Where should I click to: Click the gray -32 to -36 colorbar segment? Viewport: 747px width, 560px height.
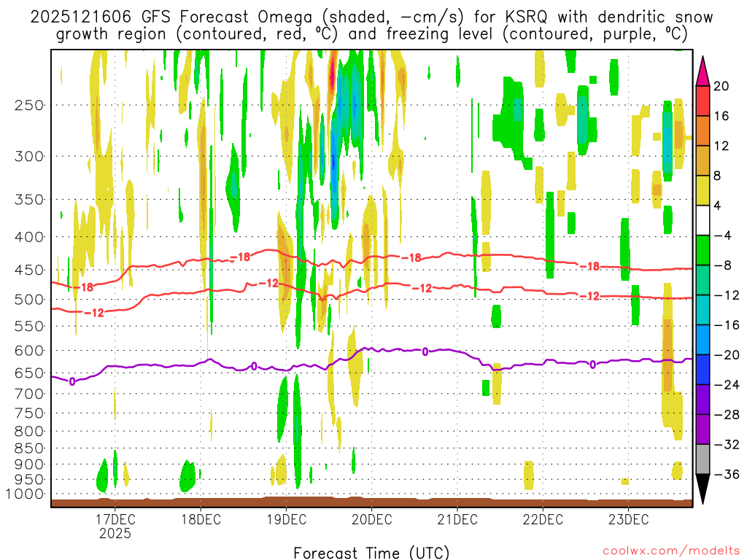pos(703,459)
